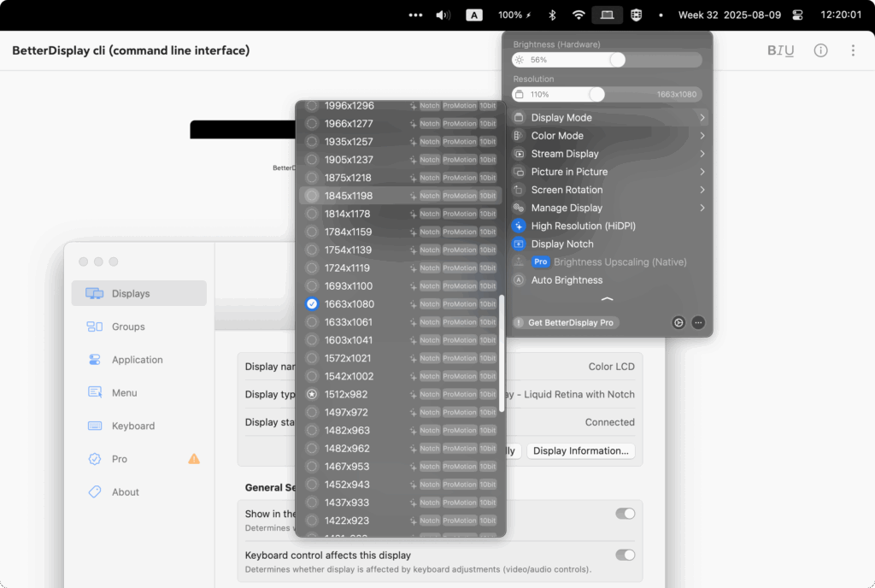The width and height of the screenshot is (875, 588).
Task: Select the 1724x1119 resolution
Action: 400,268
